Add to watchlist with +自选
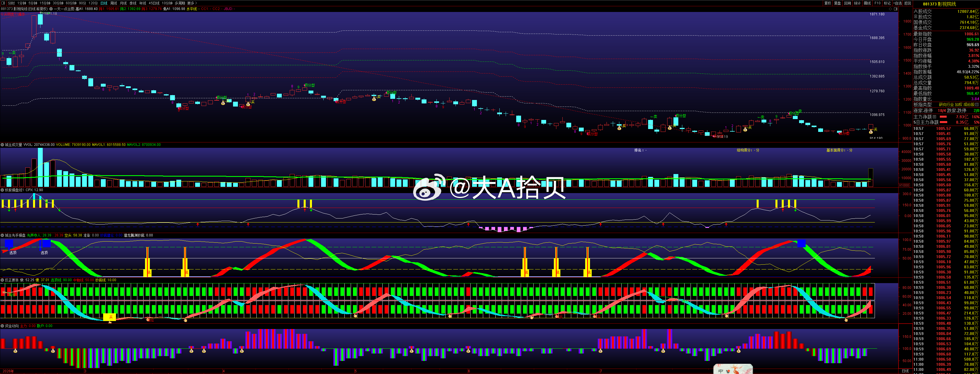Viewport: 980px width, 374px height. 897,3
